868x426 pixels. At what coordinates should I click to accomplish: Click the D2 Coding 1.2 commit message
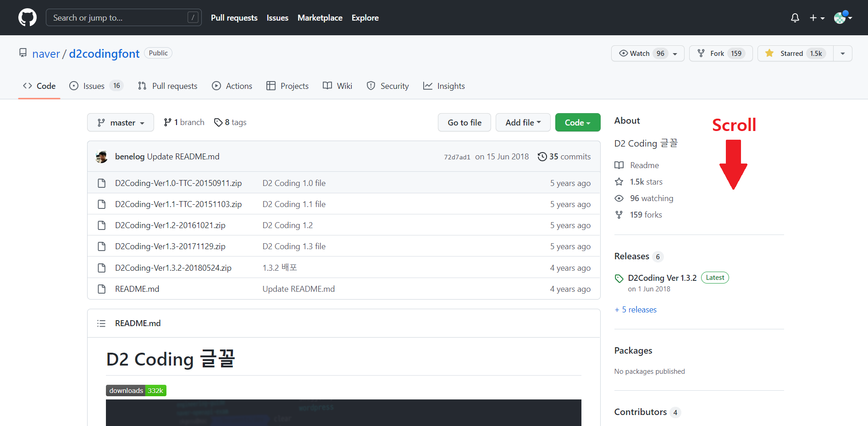287,225
